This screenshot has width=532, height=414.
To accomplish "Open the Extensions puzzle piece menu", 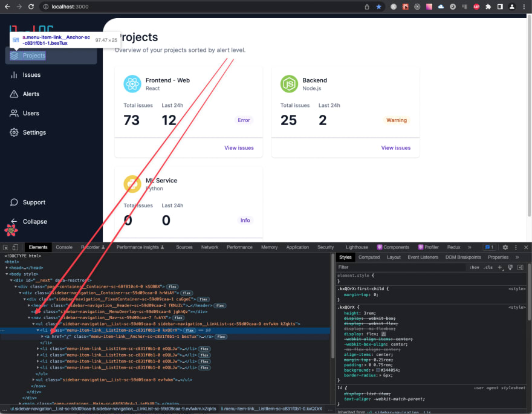I will click(x=488, y=7).
